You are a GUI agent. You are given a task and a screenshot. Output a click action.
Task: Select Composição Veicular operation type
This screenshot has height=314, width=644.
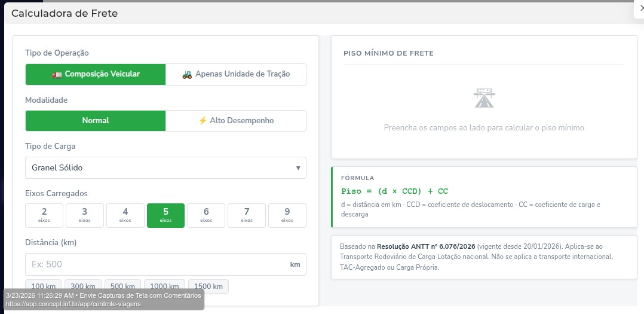click(x=96, y=74)
